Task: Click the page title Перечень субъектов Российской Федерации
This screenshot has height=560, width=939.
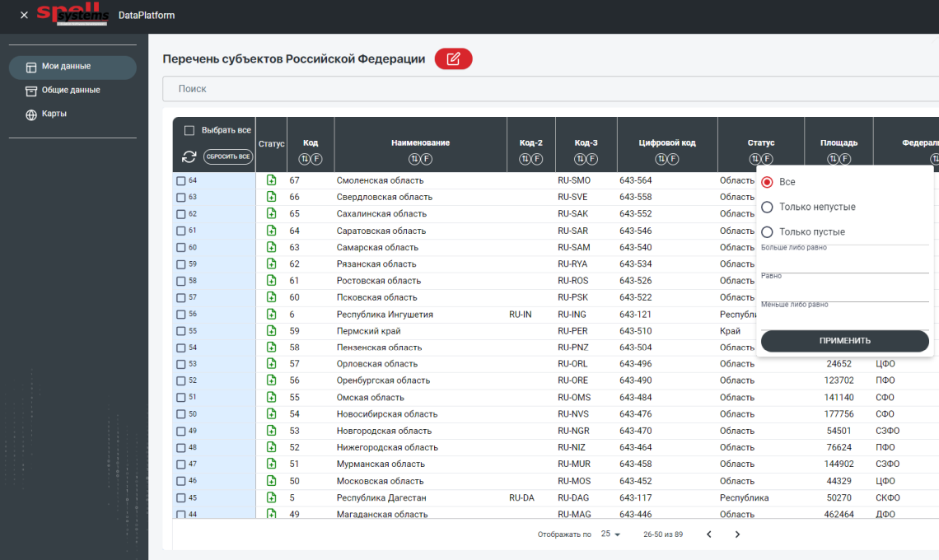Action: (x=294, y=58)
